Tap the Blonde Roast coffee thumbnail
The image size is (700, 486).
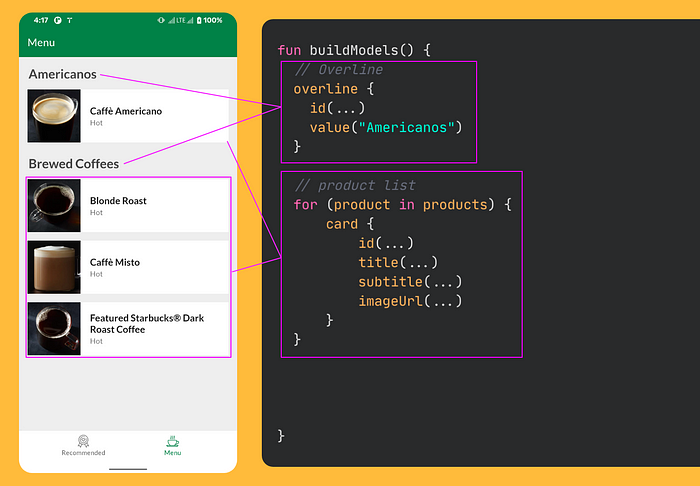point(54,205)
